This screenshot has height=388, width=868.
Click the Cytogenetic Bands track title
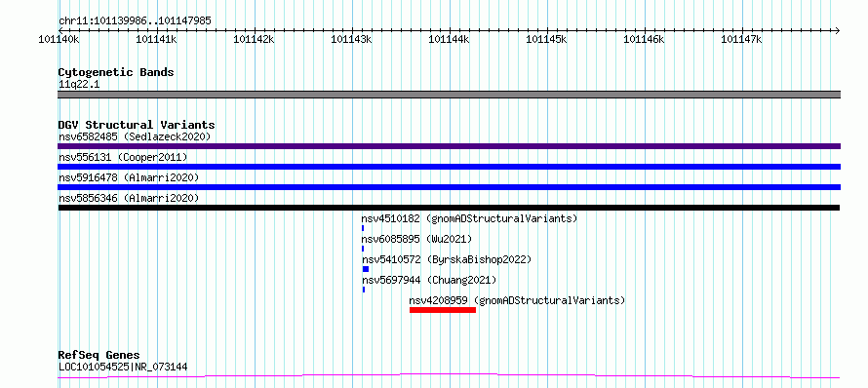click(x=116, y=72)
